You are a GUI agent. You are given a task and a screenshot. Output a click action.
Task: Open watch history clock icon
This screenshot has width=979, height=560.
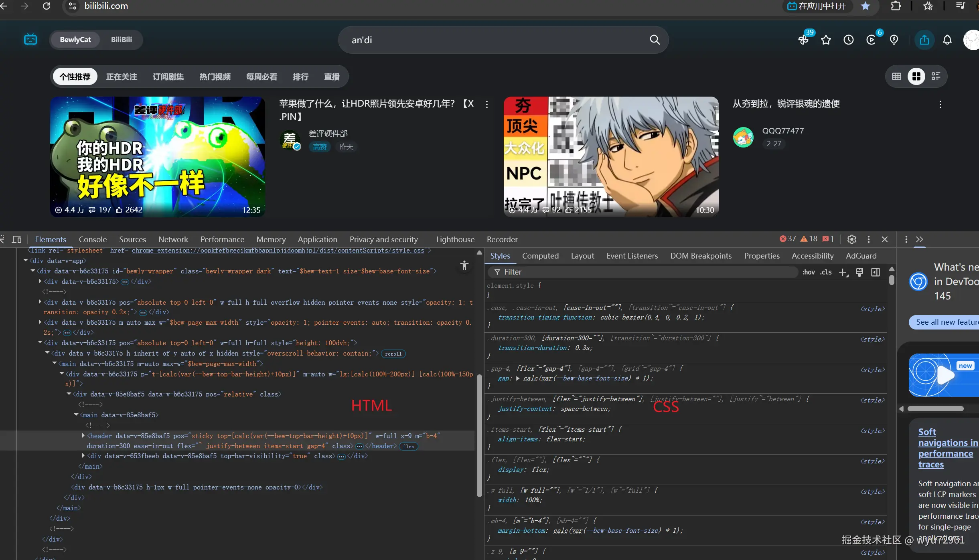click(848, 40)
